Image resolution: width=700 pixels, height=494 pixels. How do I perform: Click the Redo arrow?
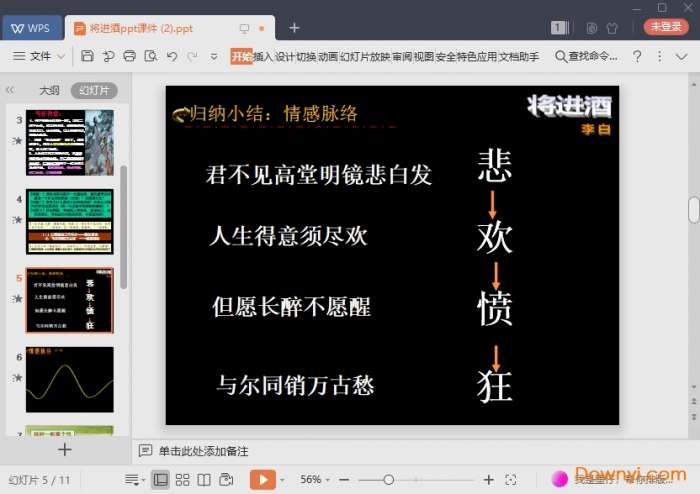192,56
